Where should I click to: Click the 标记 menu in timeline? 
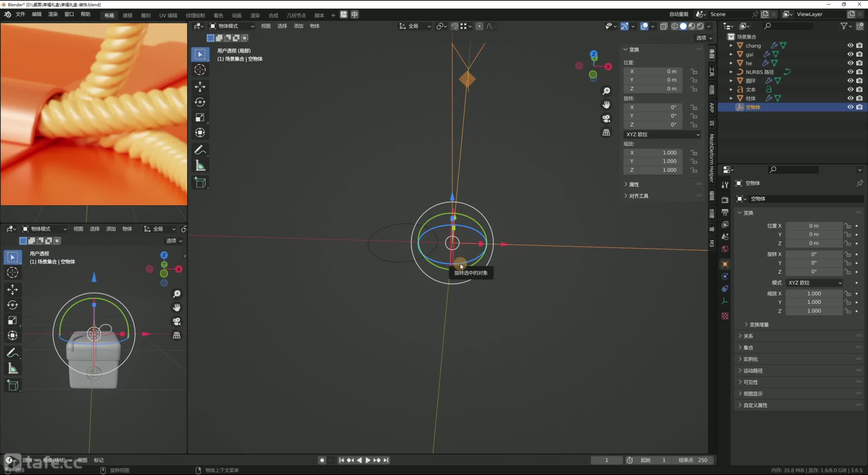pos(99,460)
